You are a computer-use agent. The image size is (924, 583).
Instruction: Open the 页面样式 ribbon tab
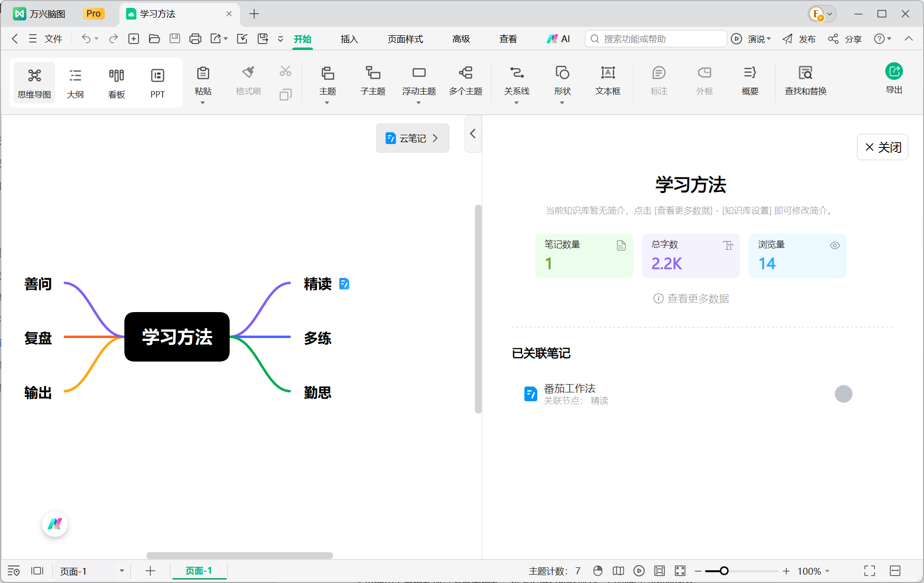[405, 39]
